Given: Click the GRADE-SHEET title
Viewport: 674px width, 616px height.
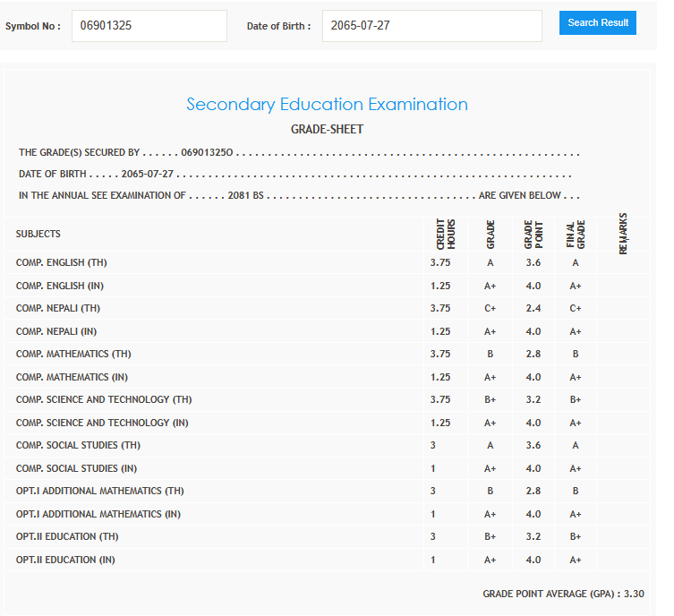Looking at the screenshot, I should pos(327,130).
